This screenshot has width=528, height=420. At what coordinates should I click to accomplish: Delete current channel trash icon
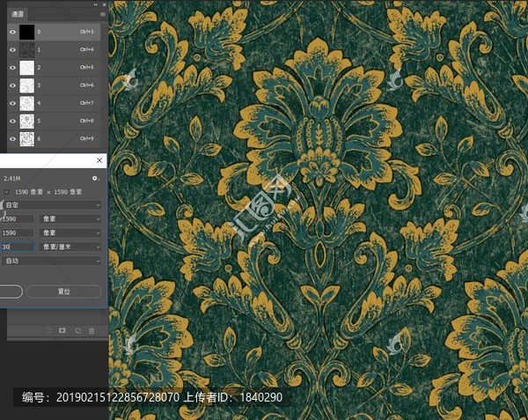tap(92, 331)
